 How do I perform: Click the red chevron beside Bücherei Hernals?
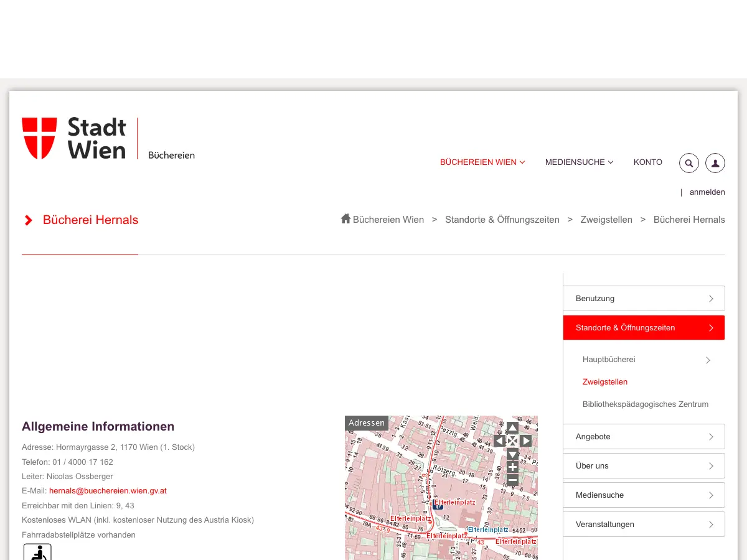click(x=28, y=220)
